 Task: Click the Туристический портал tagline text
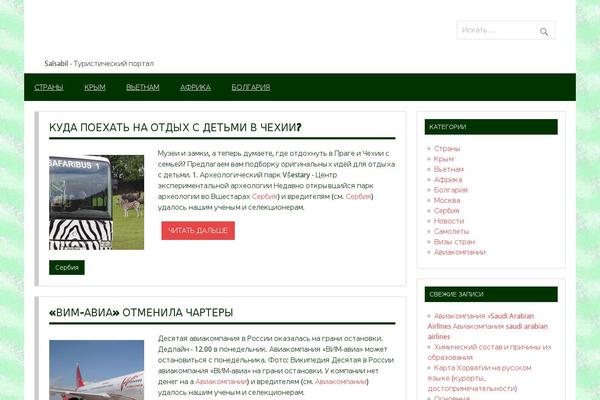pyautogui.click(x=114, y=64)
